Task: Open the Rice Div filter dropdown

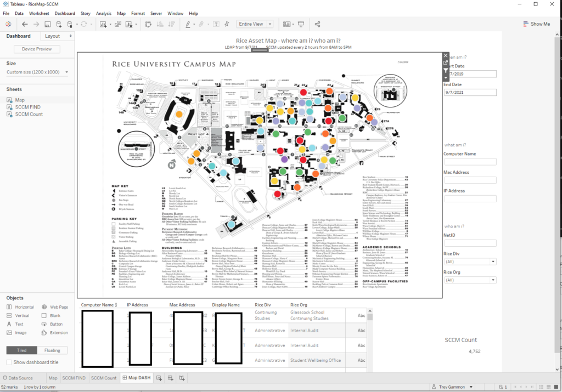Action: point(493,262)
